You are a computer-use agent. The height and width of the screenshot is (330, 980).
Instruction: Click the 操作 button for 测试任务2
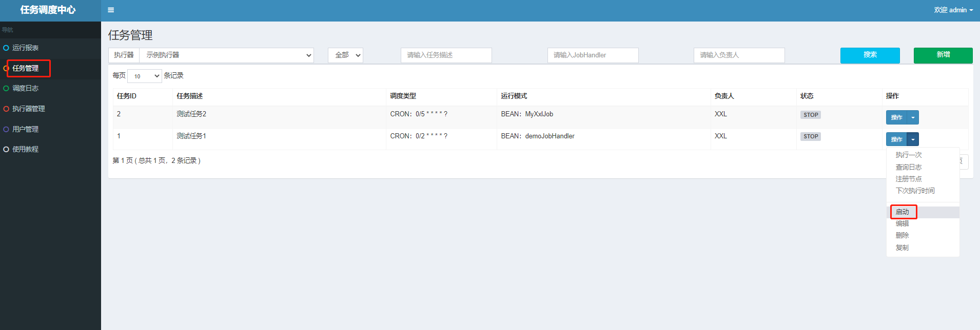coord(896,117)
